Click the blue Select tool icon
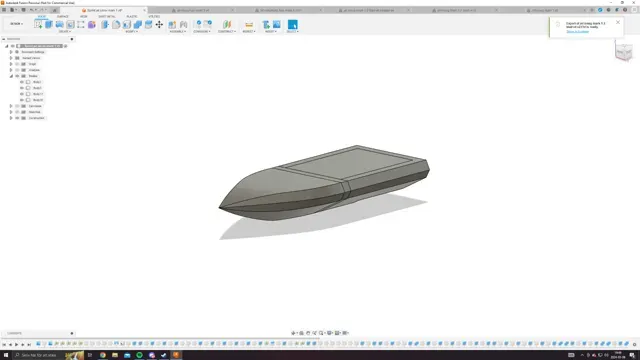The image size is (640, 360). pos(293,24)
